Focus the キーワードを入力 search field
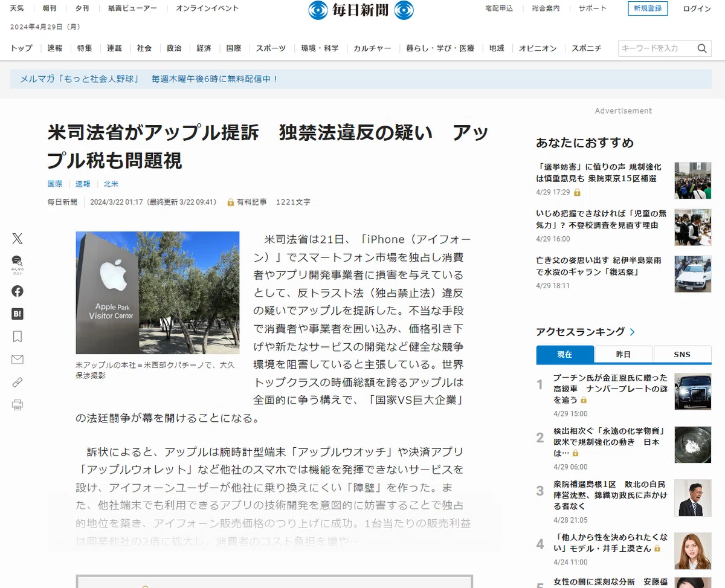This screenshot has height=588, width=725. pos(656,48)
